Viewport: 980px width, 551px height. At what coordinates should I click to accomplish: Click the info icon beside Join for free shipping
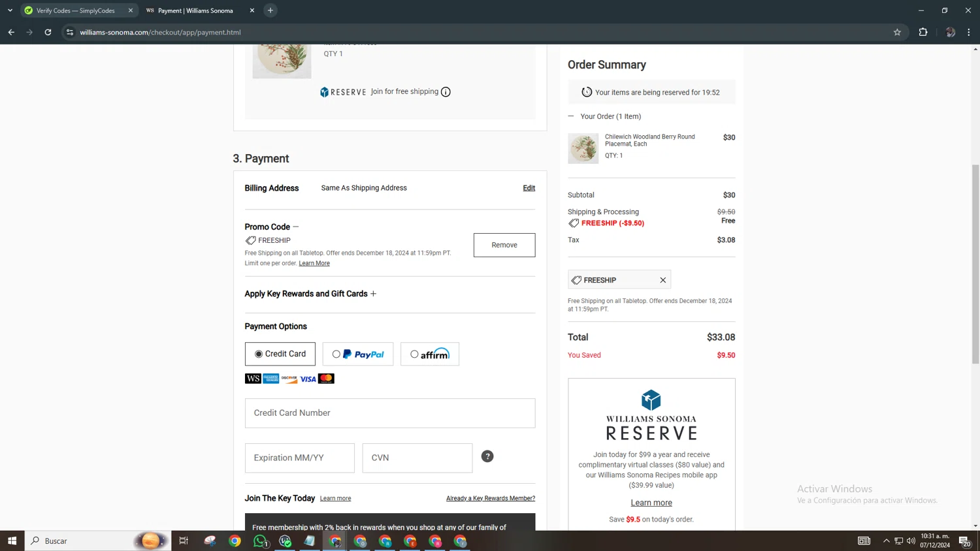446,92
